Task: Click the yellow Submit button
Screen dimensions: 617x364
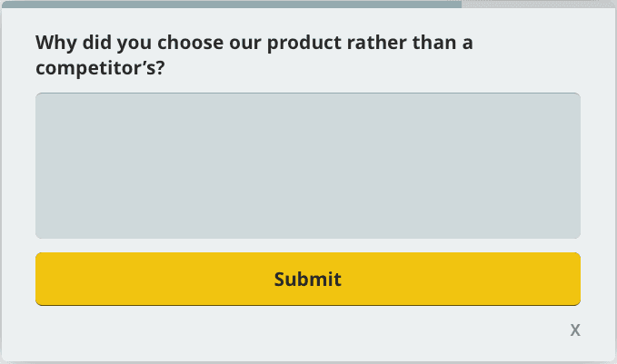Action: click(x=307, y=279)
